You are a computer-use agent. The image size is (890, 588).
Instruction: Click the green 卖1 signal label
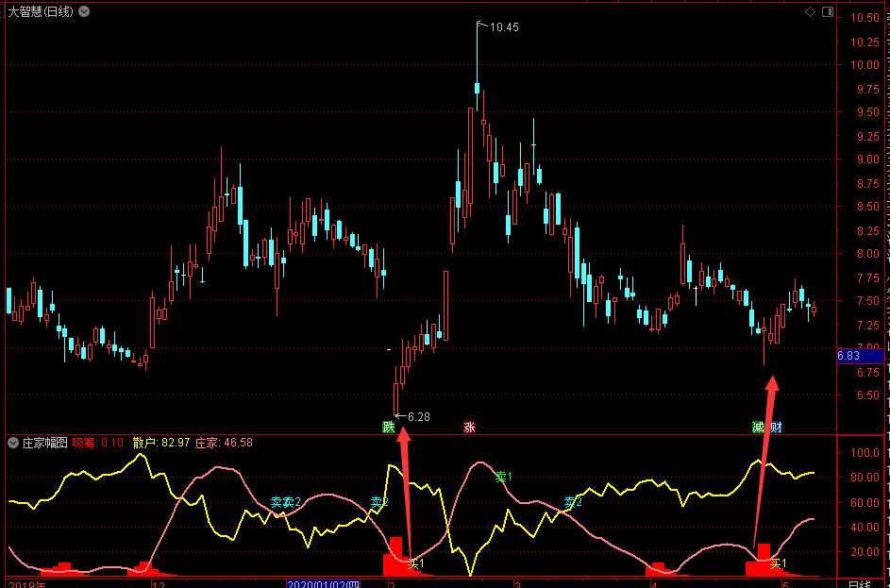click(503, 477)
